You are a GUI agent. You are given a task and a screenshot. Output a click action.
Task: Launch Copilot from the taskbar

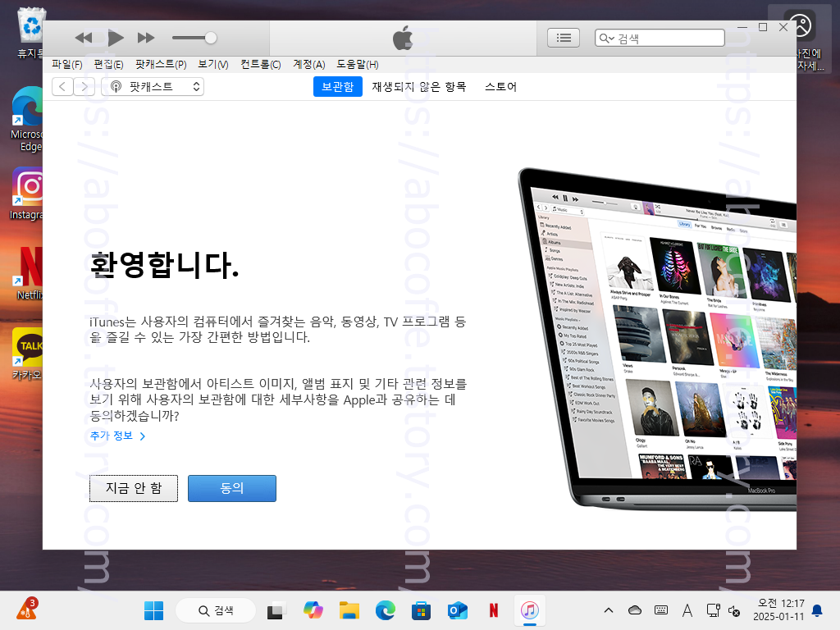pos(313,610)
